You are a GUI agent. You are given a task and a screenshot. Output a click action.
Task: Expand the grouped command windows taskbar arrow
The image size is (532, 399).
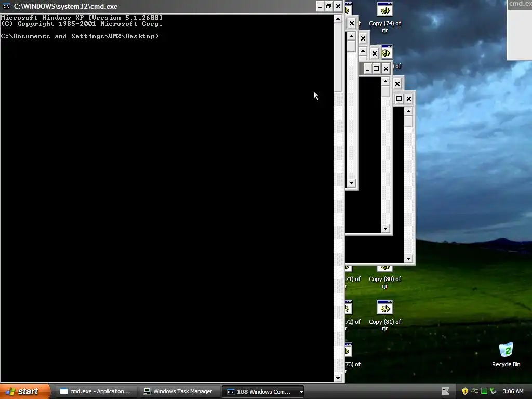301,392
